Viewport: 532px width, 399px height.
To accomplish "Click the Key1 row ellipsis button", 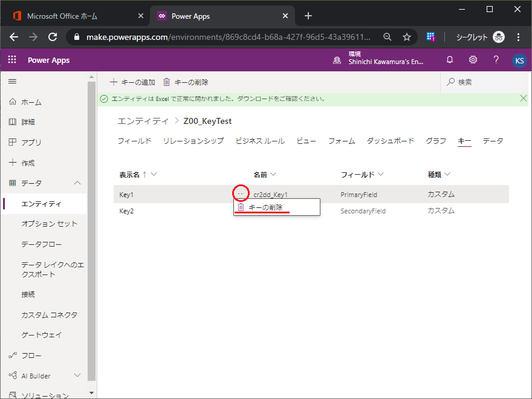I will 241,193.
